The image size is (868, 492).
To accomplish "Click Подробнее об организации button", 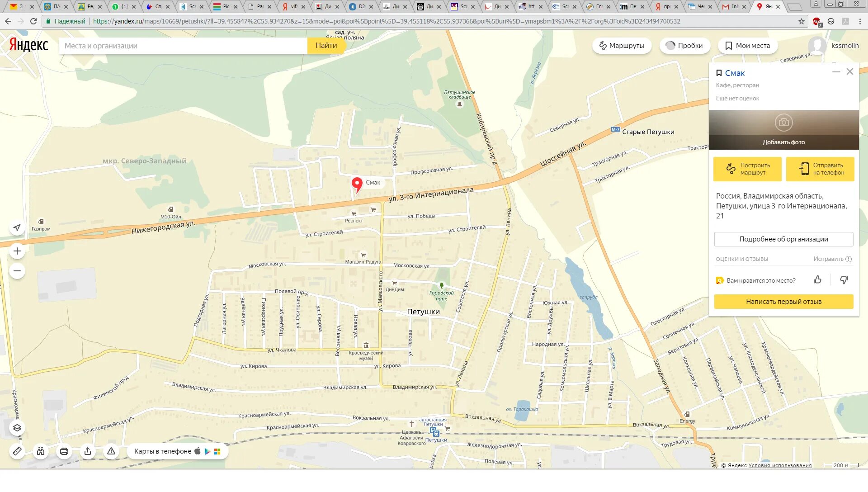I will [783, 239].
